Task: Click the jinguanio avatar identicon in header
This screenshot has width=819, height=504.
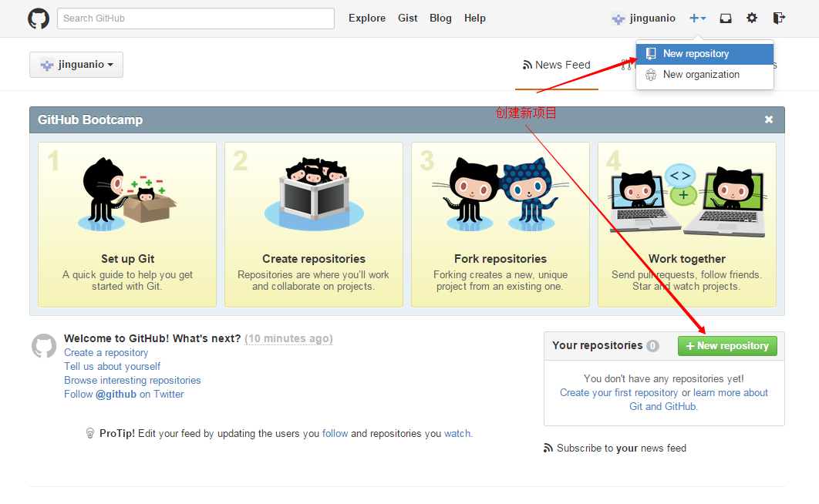Action: tap(618, 19)
